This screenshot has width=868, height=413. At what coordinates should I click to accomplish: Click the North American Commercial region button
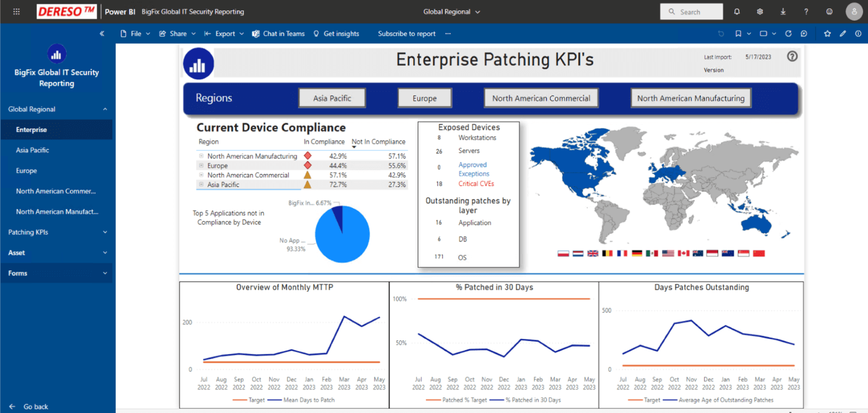(541, 98)
